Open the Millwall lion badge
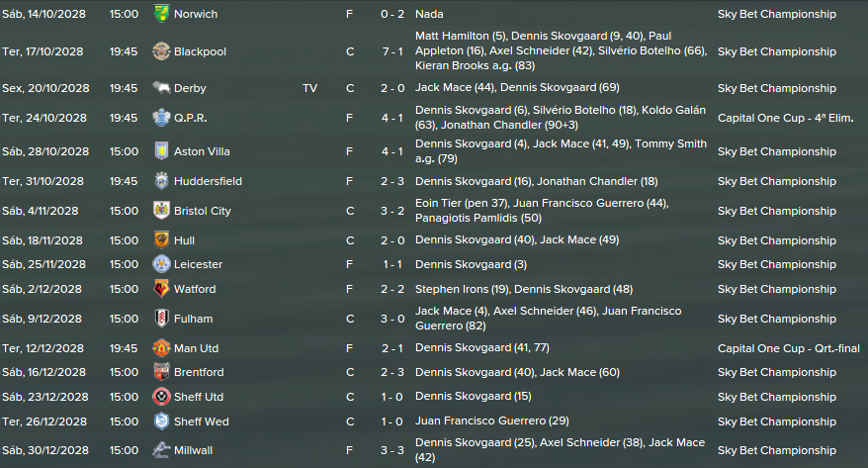 [161, 450]
